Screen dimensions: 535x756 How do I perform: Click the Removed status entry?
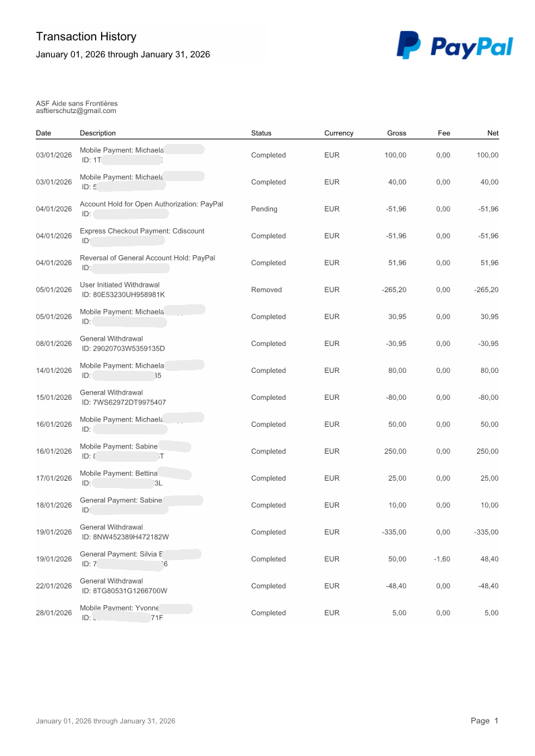click(266, 289)
